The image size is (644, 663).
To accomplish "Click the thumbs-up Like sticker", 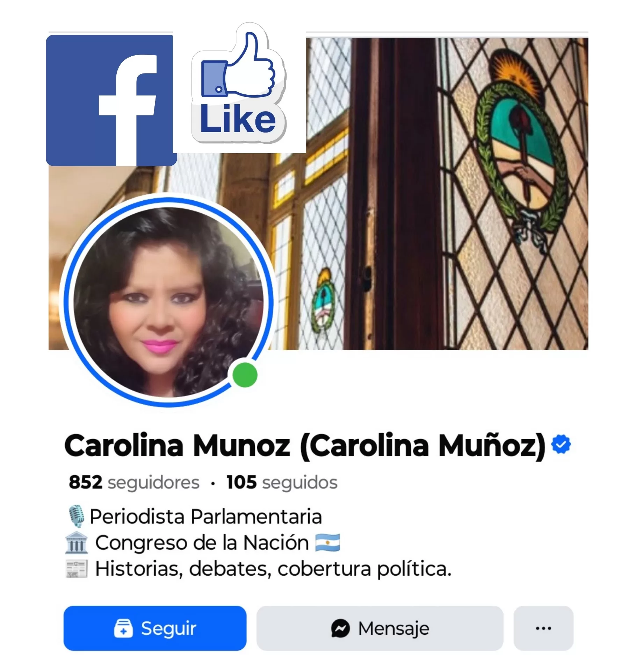I will click(239, 84).
